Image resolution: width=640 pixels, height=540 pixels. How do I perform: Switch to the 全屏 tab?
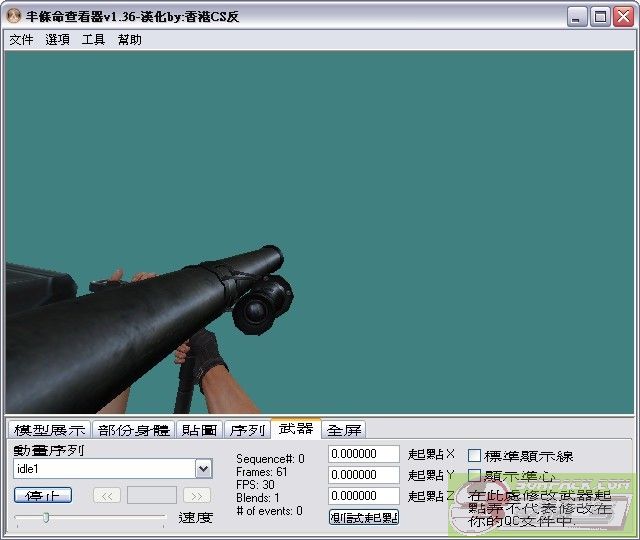point(344,430)
